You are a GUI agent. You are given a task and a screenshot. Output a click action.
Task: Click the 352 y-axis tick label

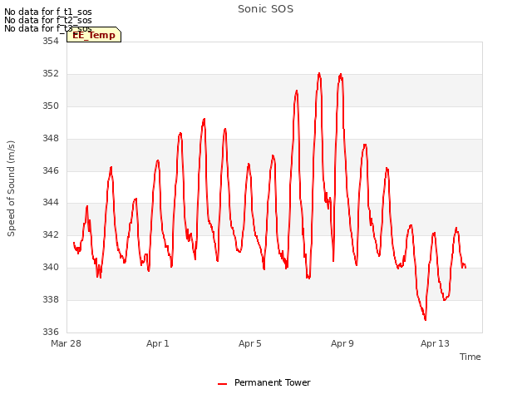point(51,74)
